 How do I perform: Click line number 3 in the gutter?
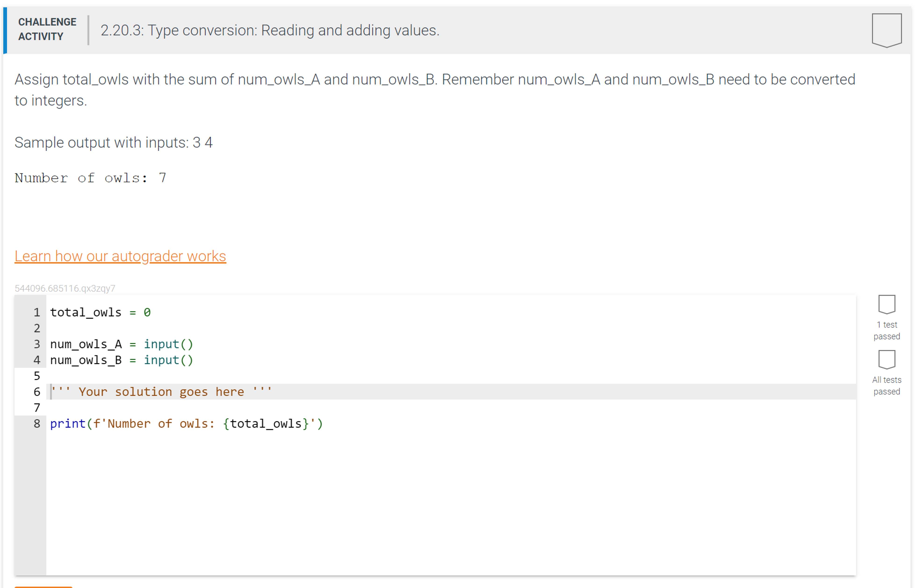point(37,344)
